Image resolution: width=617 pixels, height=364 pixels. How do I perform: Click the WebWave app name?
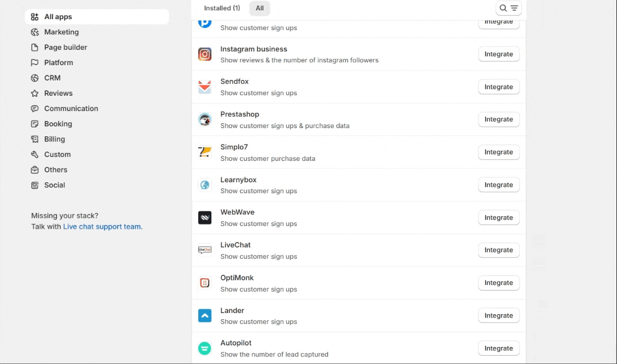(x=237, y=212)
